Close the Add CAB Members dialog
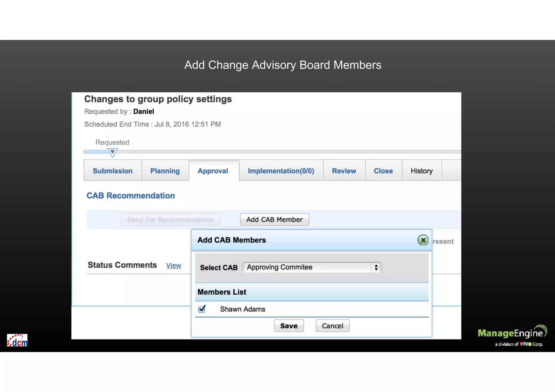The image size is (555, 392). pos(423,240)
